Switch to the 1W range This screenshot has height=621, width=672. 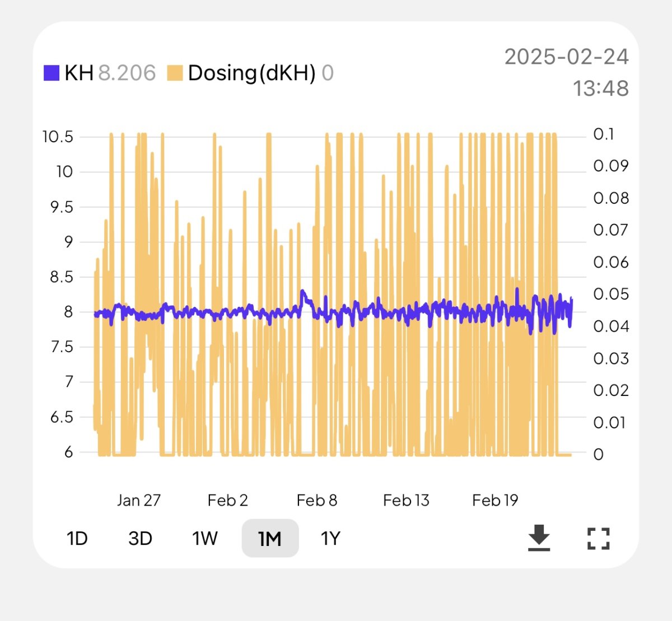coord(204,538)
